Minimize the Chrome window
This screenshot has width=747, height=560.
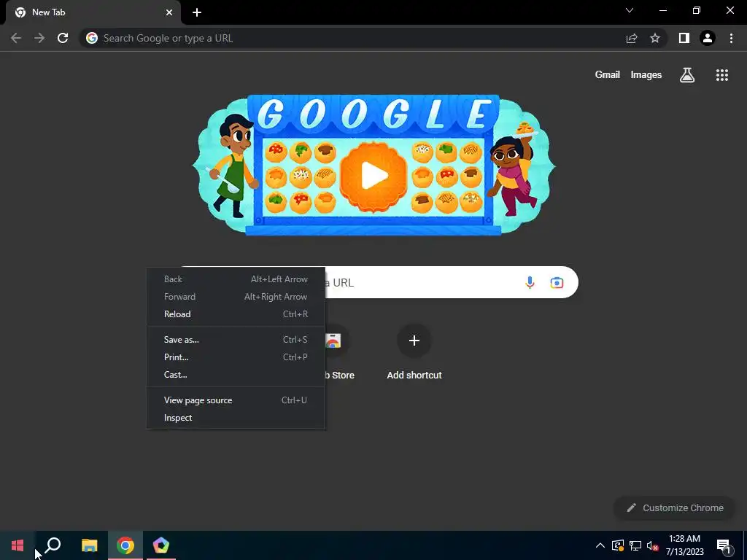tap(663, 10)
